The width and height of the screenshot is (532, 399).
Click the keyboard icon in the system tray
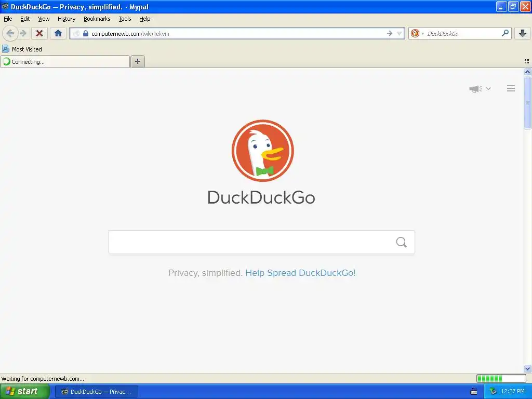point(474,392)
